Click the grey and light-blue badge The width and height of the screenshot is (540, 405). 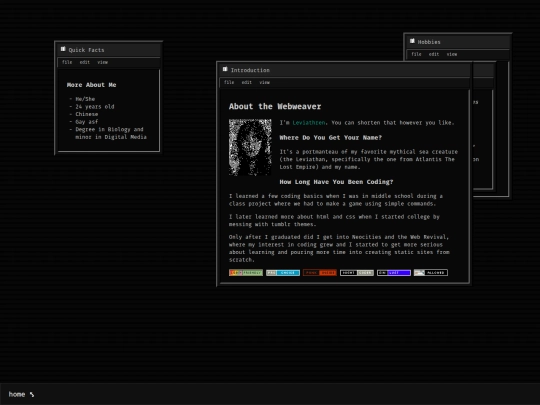coord(283,273)
